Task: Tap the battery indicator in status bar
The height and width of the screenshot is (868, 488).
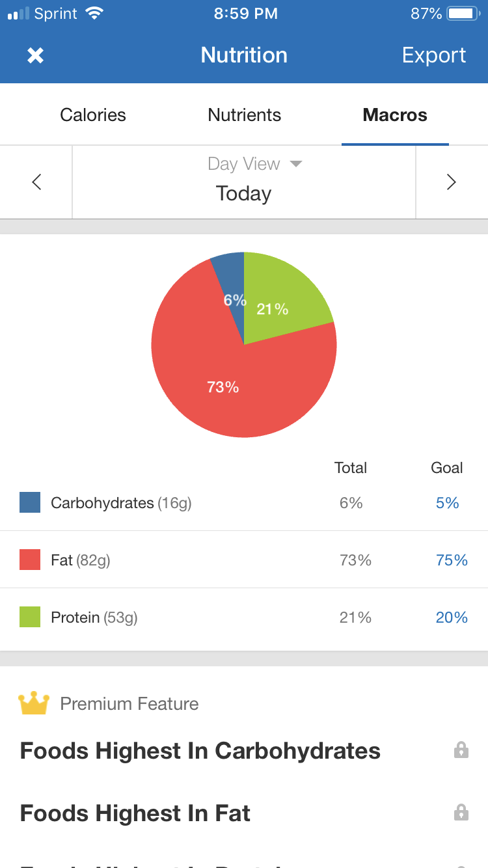Action: click(463, 14)
